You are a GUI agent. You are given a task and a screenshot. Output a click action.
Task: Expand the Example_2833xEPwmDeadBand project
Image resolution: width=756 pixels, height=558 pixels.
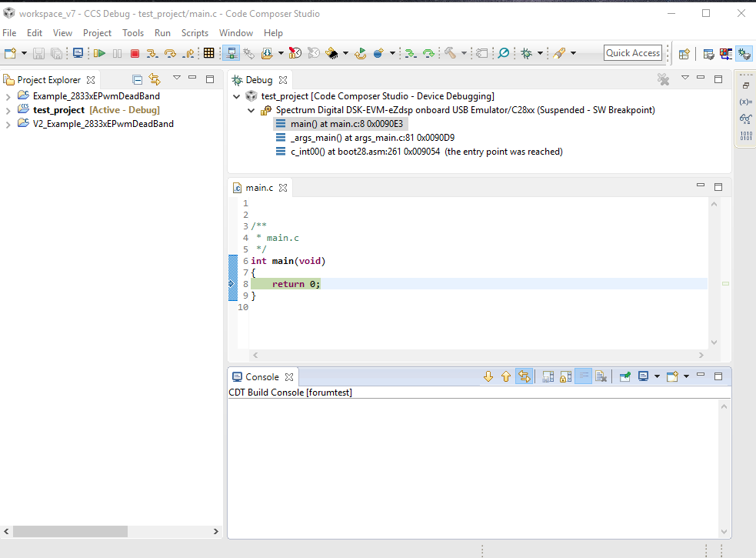[8, 96]
